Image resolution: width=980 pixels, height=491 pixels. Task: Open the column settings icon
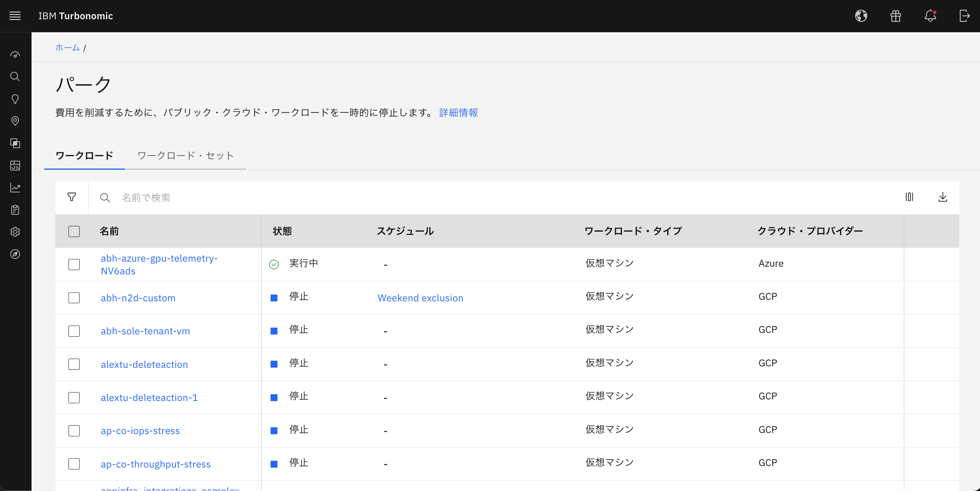click(909, 197)
